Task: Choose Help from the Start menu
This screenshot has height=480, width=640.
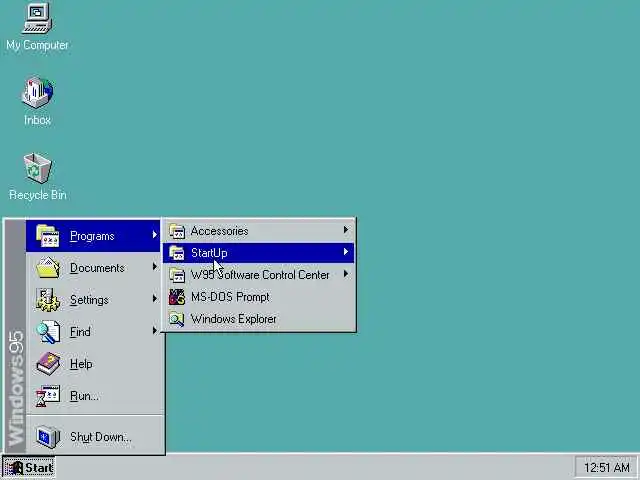Action: [x=81, y=364]
